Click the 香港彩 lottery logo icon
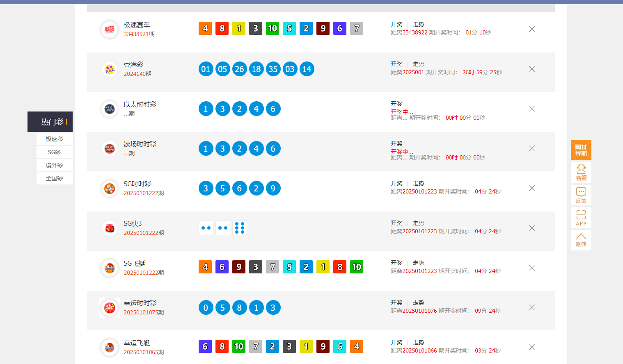The image size is (623, 364). (x=110, y=69)
